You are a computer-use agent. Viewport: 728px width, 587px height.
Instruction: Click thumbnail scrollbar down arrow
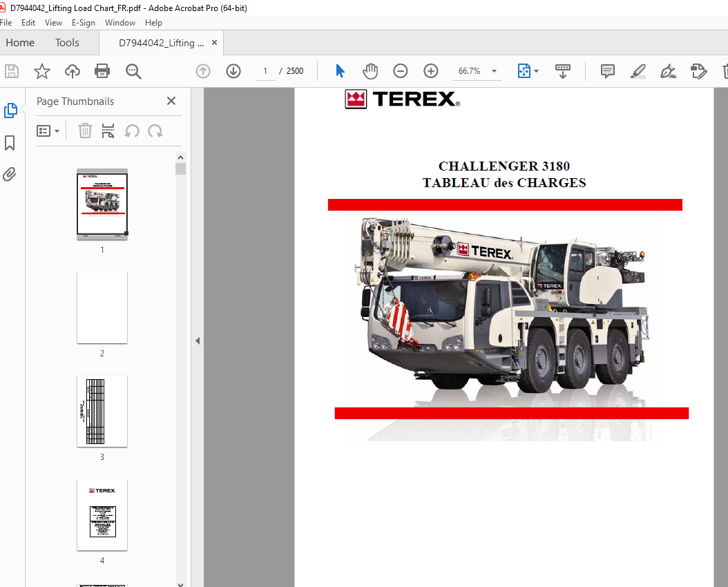tap(180, 584)
